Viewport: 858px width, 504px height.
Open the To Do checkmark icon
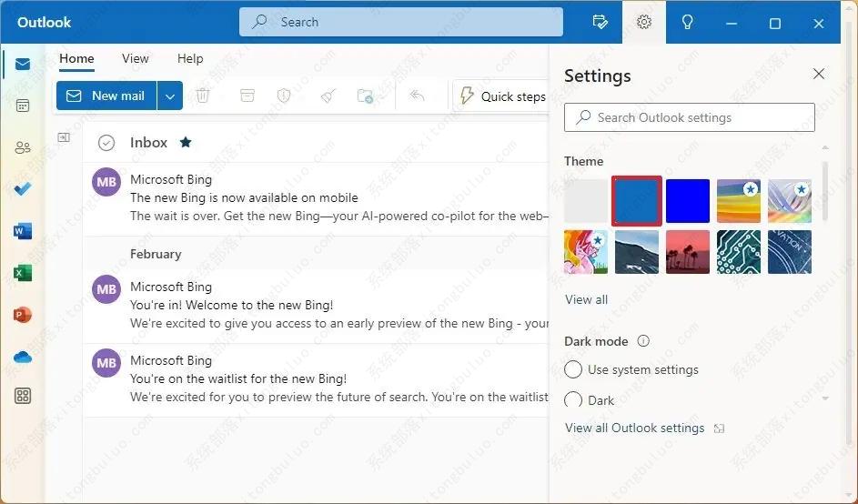pos(23,189)
